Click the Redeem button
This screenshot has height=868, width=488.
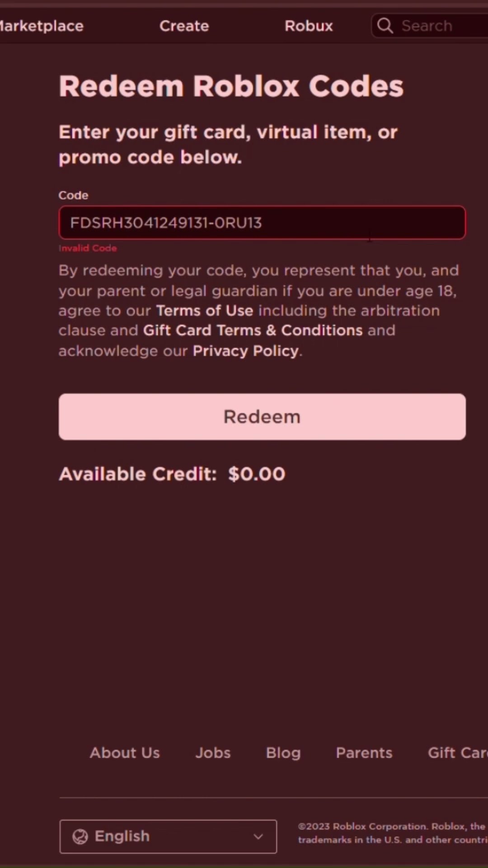[x=262, y=417]
